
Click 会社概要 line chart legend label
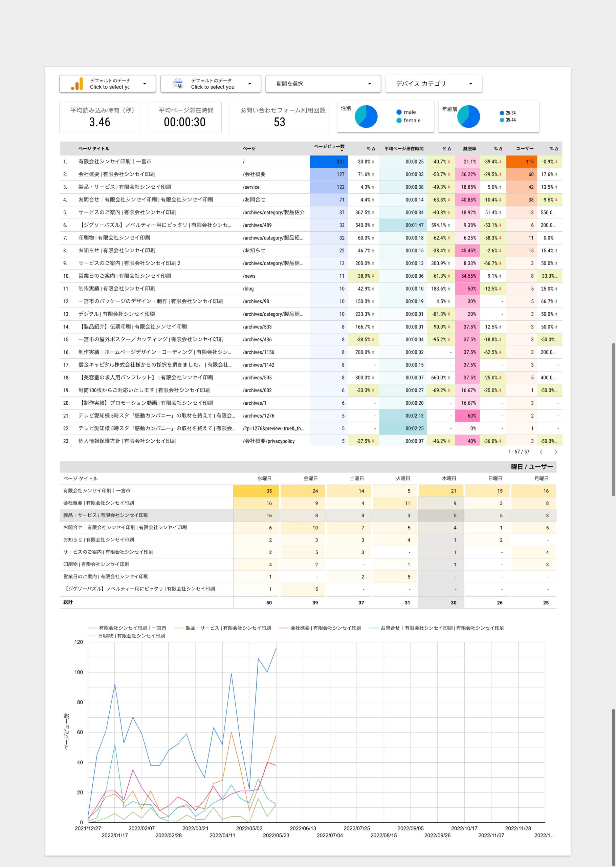[x=325, y=628]
